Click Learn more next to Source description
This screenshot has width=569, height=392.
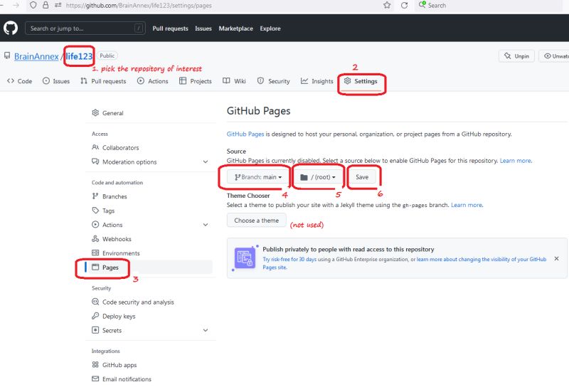(516, 161)
